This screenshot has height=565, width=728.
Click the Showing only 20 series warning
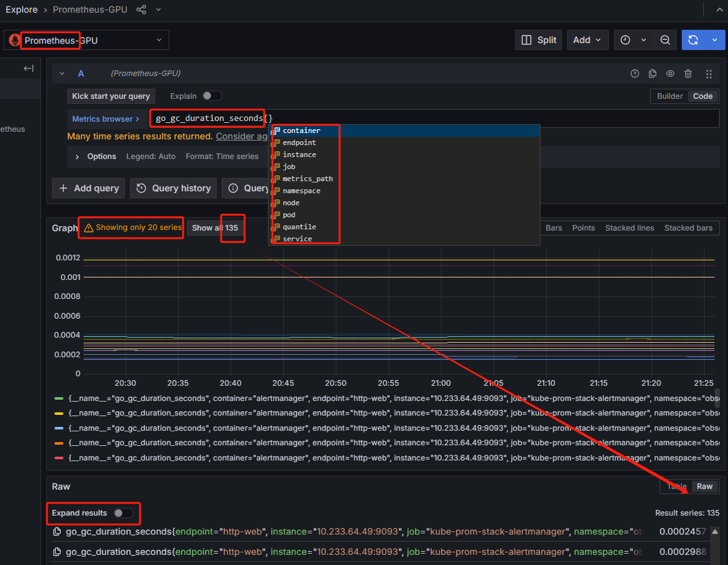point(132,227)
